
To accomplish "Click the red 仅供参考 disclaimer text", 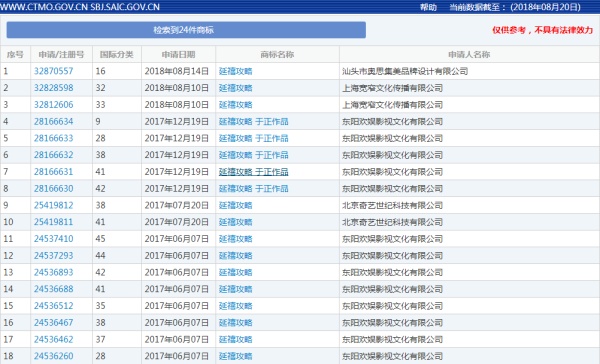I will point(542,30).
